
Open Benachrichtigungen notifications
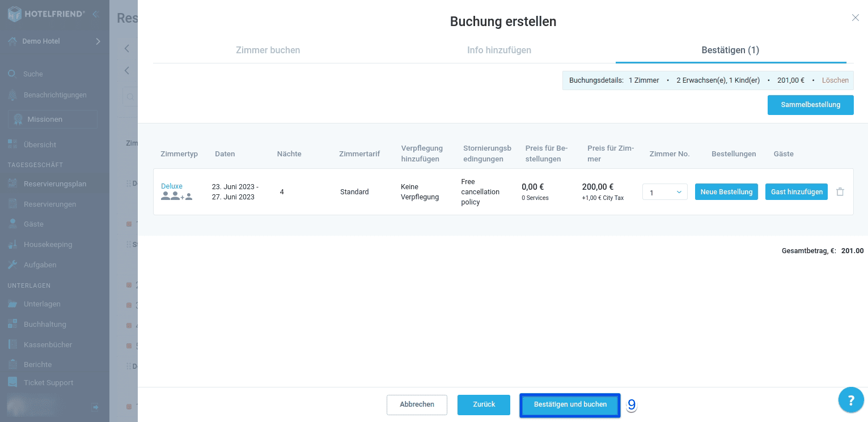pyautogui.click(x=11, y=95)
